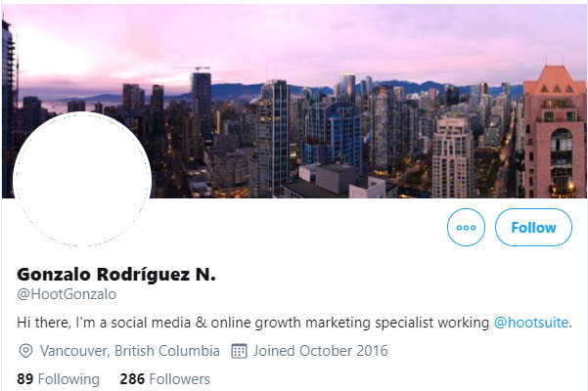This screenshot has width=588, height=391.
Task: Click the 89 following count number
Action: [x=25, y=379]
